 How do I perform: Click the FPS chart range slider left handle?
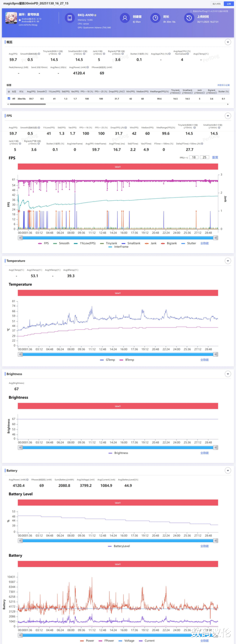click(x=20, y=238)
